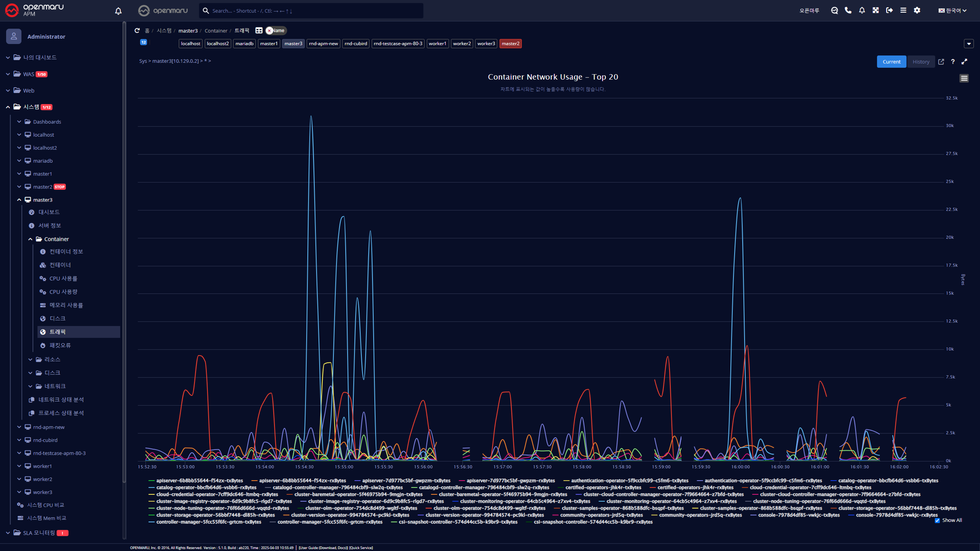Click the phone contact icon
Viewport: 980px width, 551px height.
pos(848,10)
